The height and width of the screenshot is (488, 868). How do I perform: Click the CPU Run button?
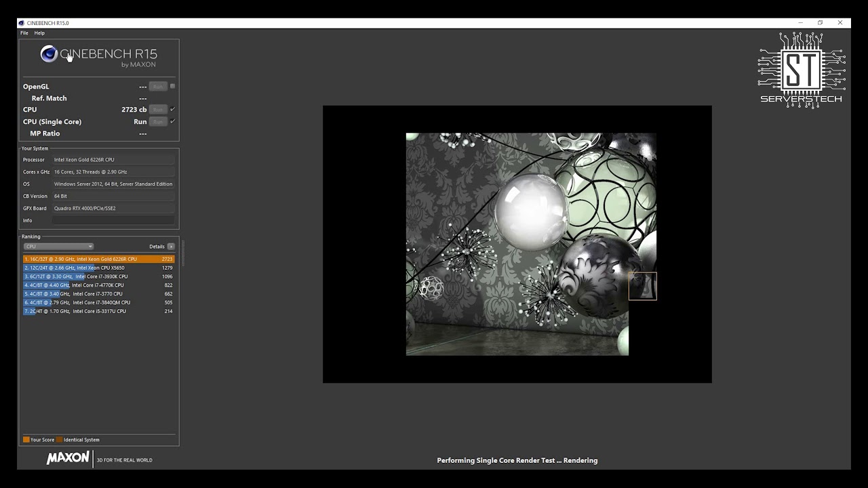[x=158, y=109]
